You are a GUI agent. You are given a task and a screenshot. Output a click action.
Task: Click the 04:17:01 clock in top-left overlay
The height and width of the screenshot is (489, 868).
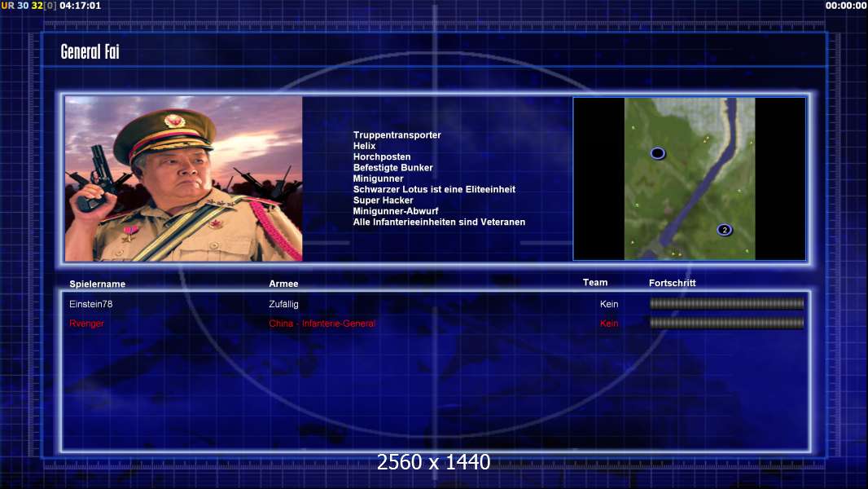click(x=81, y=6)
